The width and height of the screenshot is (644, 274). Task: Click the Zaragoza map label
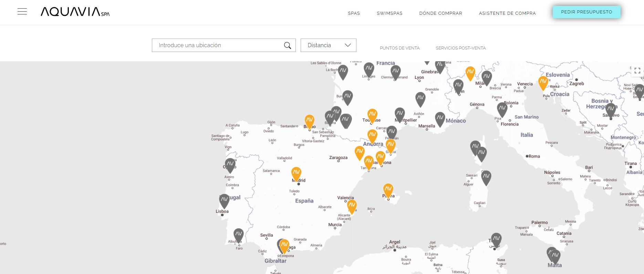tap(338, 158)
